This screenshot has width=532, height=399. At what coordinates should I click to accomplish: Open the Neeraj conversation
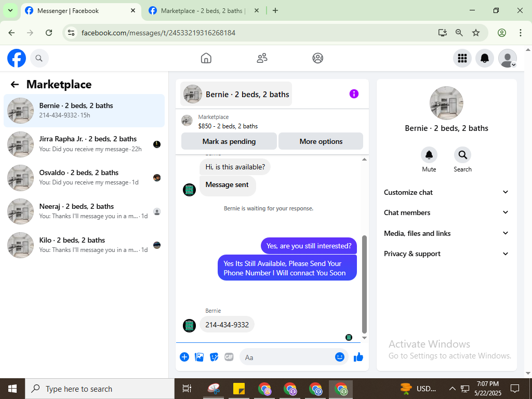tap(84, 211)
